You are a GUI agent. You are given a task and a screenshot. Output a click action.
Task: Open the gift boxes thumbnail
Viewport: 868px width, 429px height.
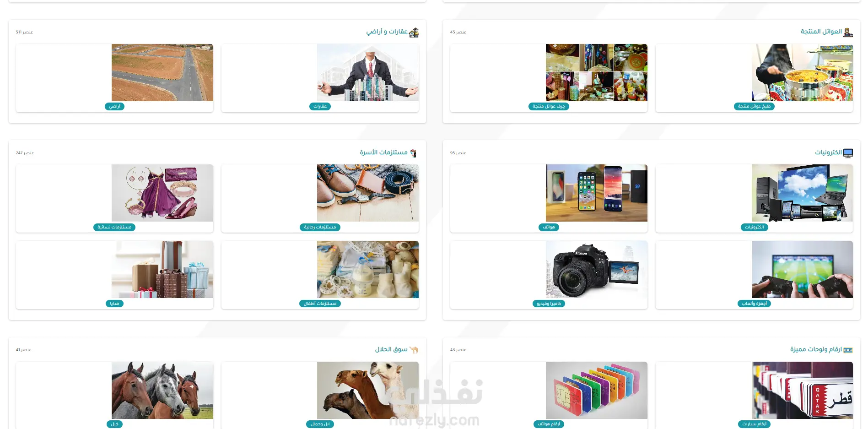click(162, 270)
